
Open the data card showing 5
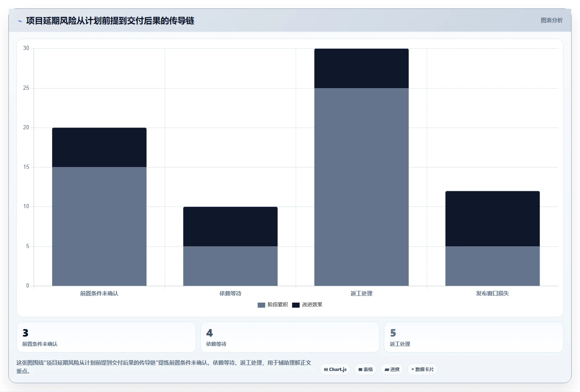[474, 337]
